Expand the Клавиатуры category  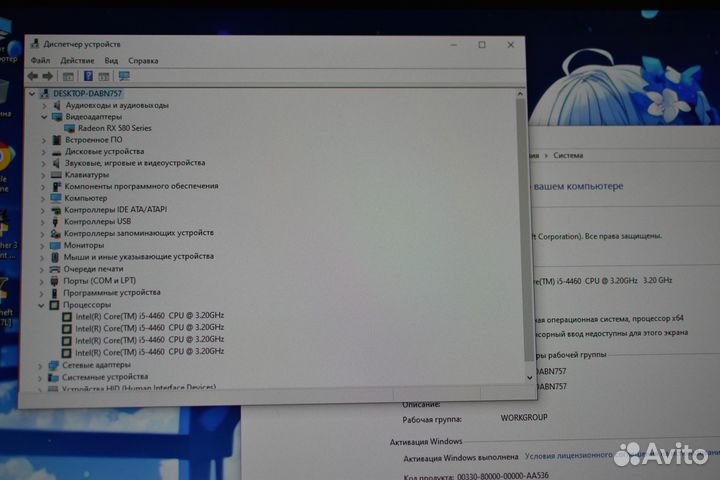click(x=43, y=175)
